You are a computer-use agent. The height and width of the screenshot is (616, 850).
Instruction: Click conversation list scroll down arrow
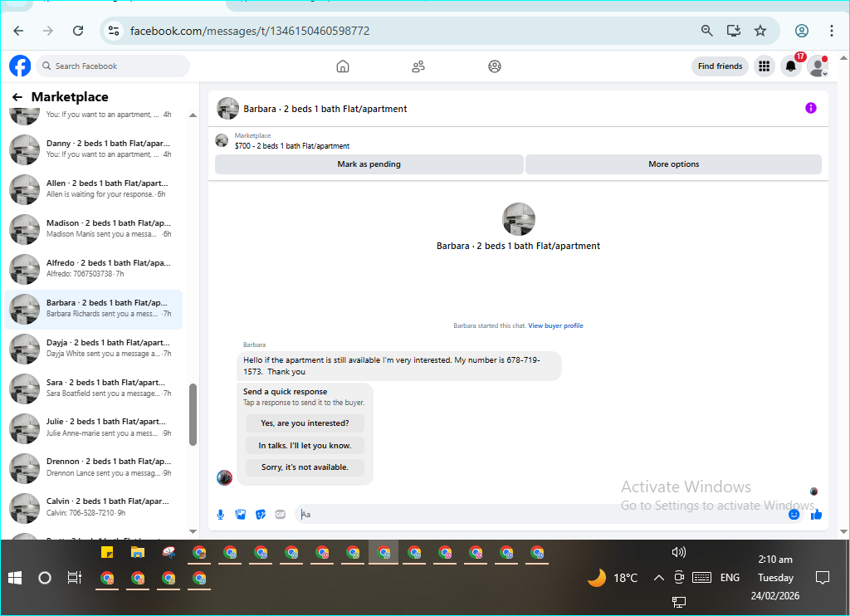coord(193,531)
